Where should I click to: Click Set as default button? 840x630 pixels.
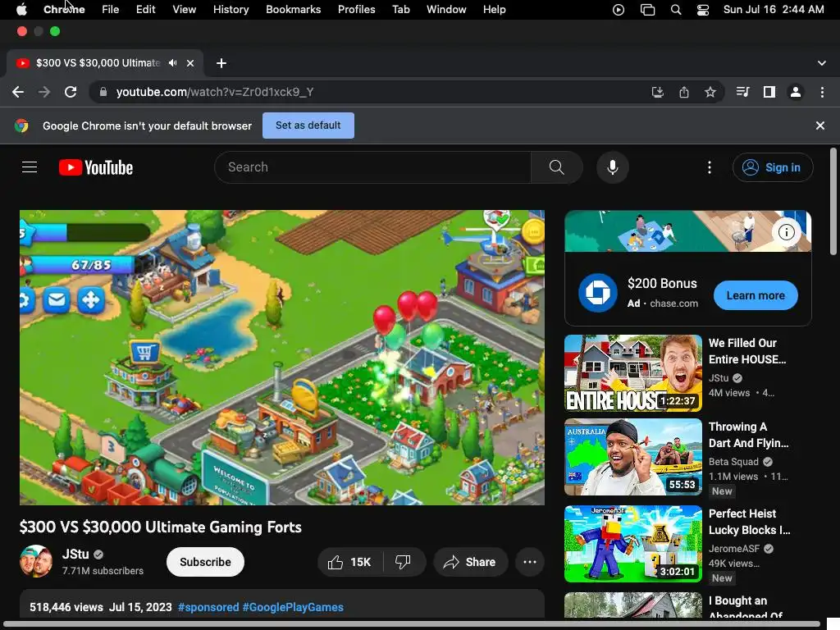pos(308,126)
